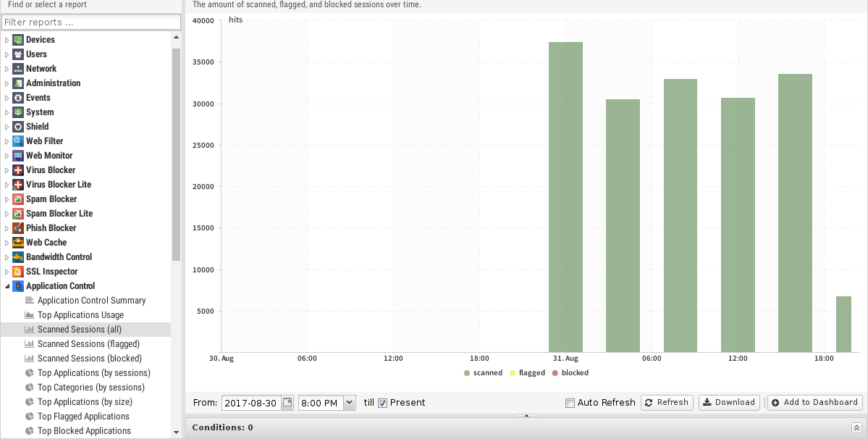This screenshot has height=439, width=868.
Task: Click the Application Control traffic-light icon
Action: [x=17, y=285]
